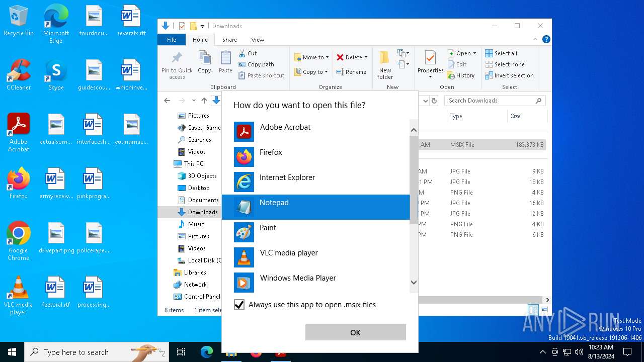This screenshot has height=362, width=644.
Task: Click Select none in the ribbon
Action: point(505,64)
